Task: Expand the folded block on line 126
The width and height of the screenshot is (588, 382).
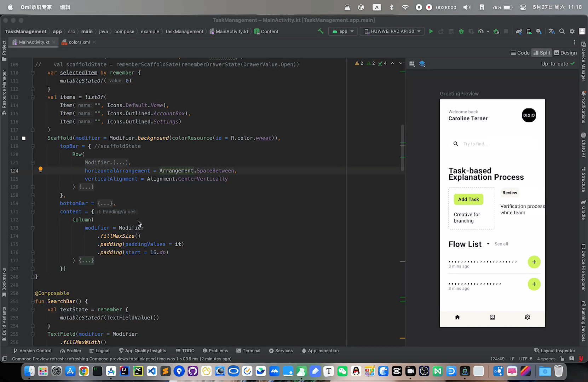Action: coord(86,187)
